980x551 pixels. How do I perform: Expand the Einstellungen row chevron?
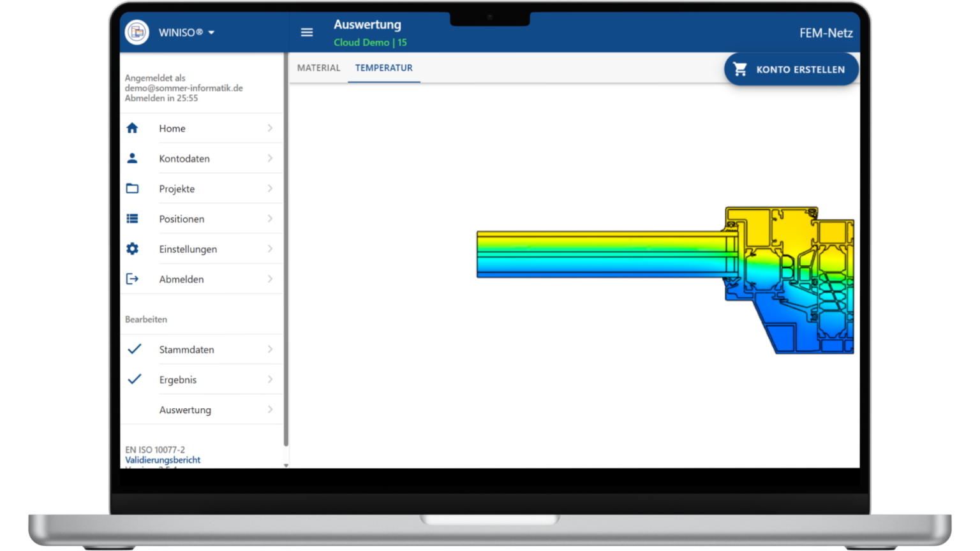pyautogui.click(x=270, y=249)
